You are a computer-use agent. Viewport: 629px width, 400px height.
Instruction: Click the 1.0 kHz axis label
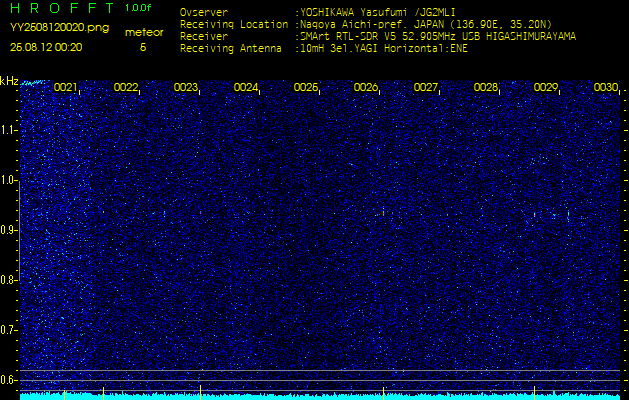pos(8,180)
